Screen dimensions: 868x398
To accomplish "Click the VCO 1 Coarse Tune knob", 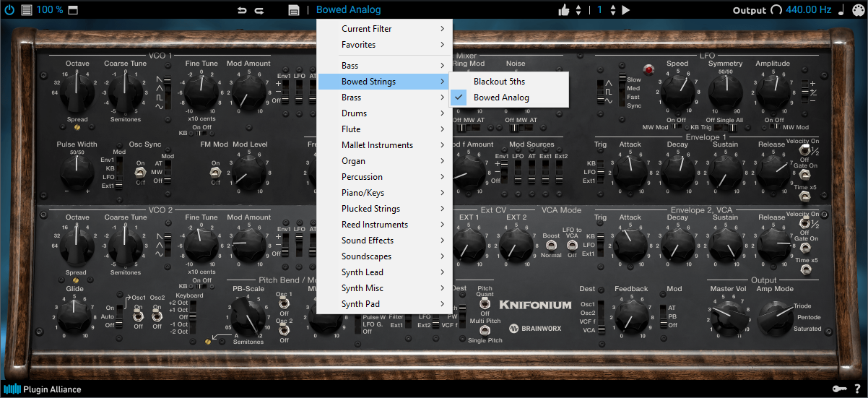I will [126, 92].
